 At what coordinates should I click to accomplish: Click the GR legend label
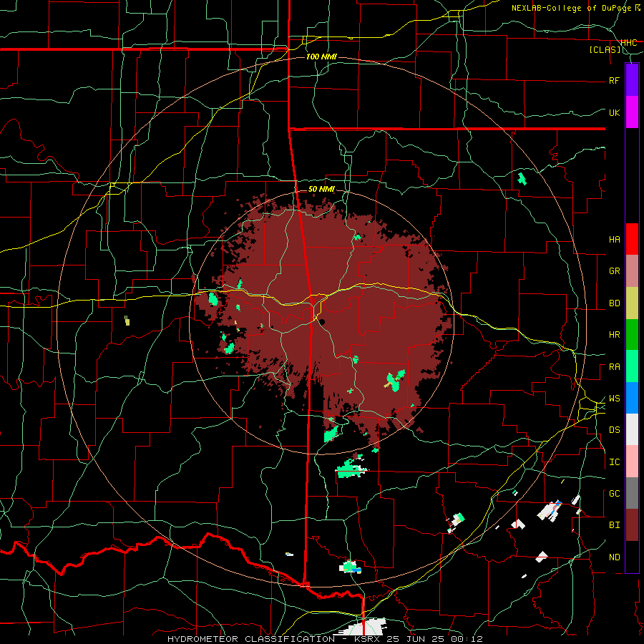(614, 271)
